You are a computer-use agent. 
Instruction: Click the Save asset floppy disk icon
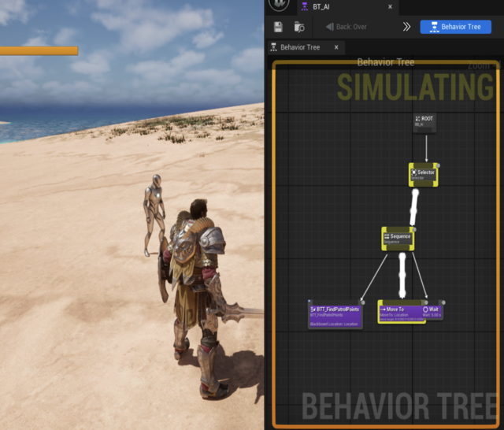click(278, 27)
